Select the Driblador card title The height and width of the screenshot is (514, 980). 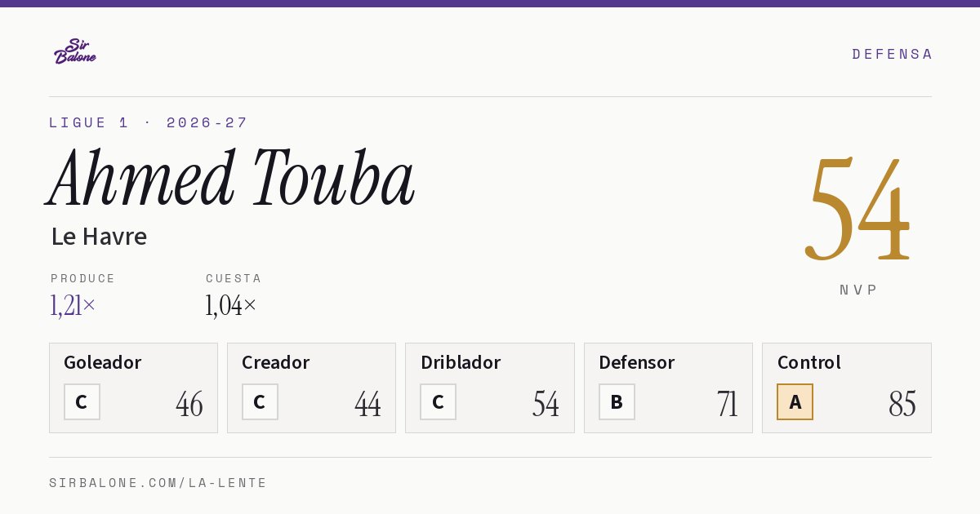[461, 362]
